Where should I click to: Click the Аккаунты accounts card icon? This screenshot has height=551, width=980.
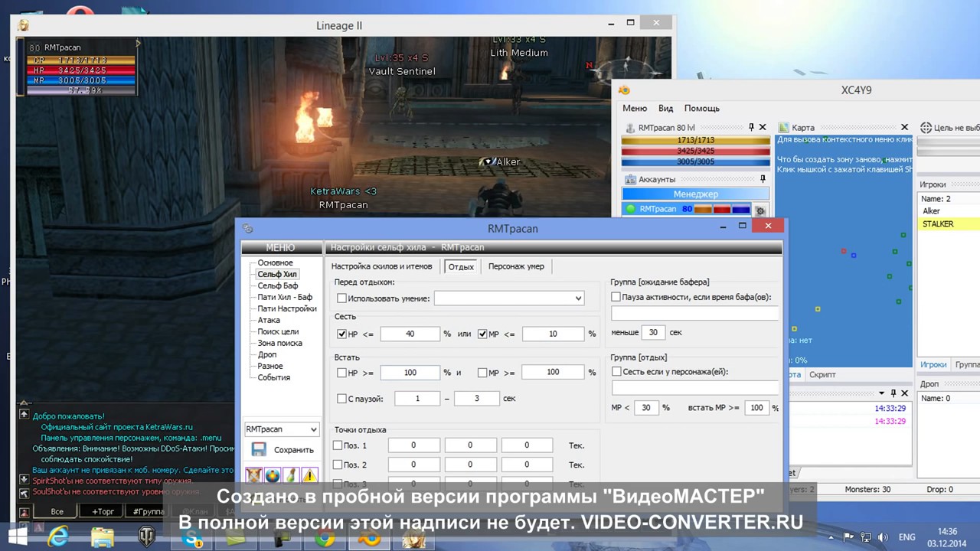pos(631,179)
